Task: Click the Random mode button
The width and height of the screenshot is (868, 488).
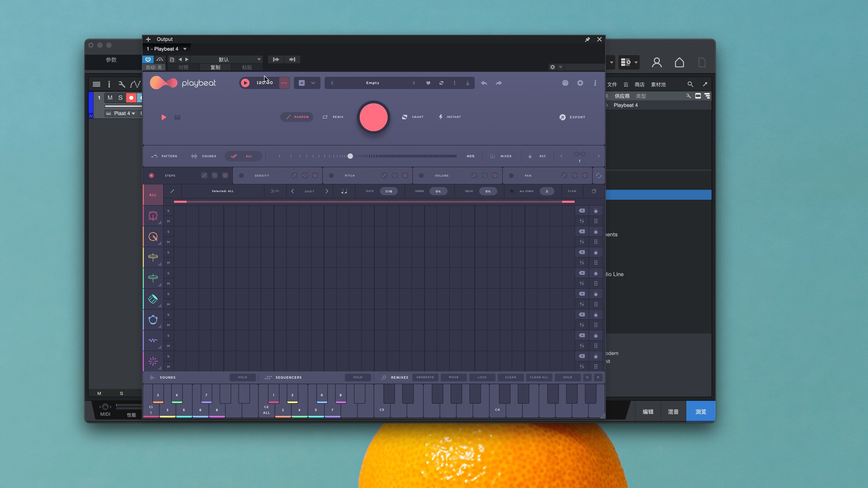Action: 297,117
